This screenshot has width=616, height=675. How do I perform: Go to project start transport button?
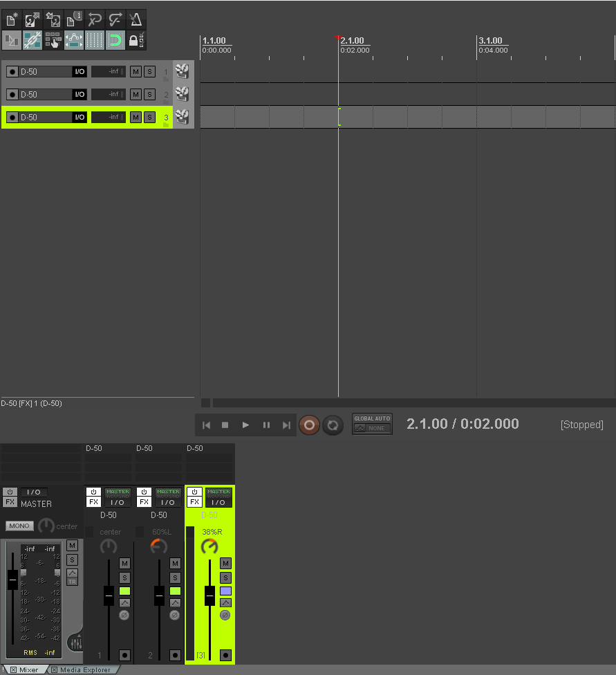pyautogui.click(x=206, y=425)
